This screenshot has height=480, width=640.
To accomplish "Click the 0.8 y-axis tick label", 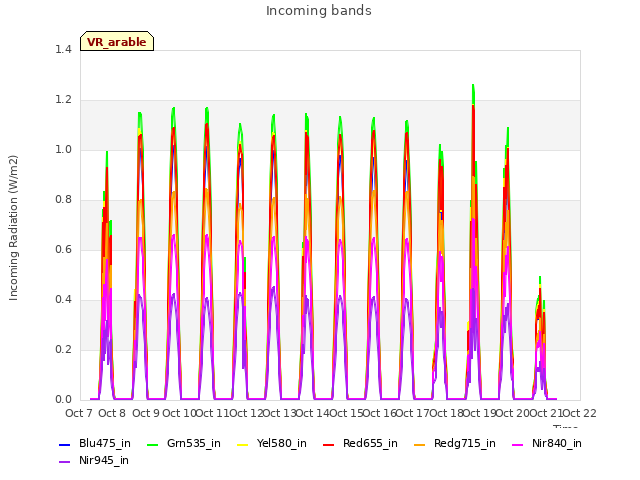I will click(x=63, y=200).
